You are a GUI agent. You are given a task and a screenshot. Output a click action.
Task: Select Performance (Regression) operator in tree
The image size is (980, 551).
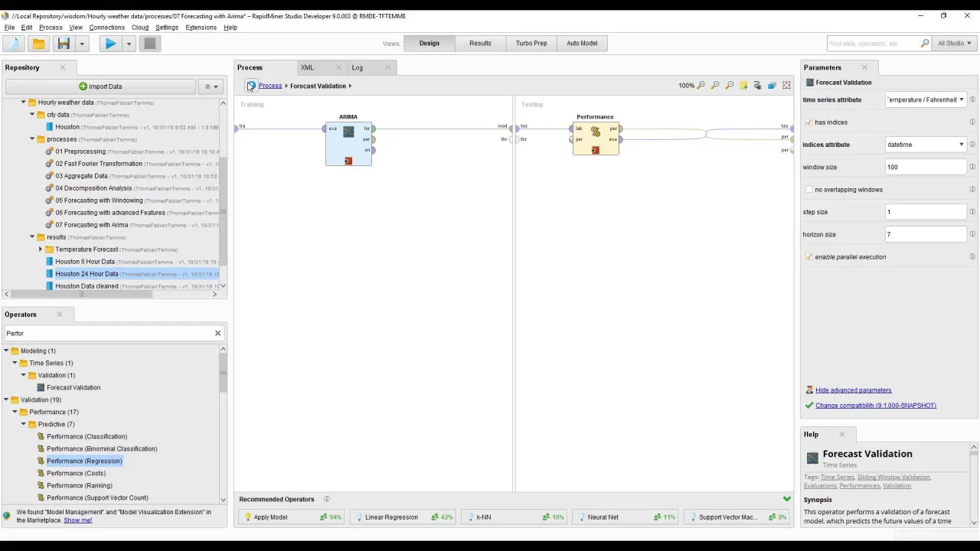[x=84, y=461]
